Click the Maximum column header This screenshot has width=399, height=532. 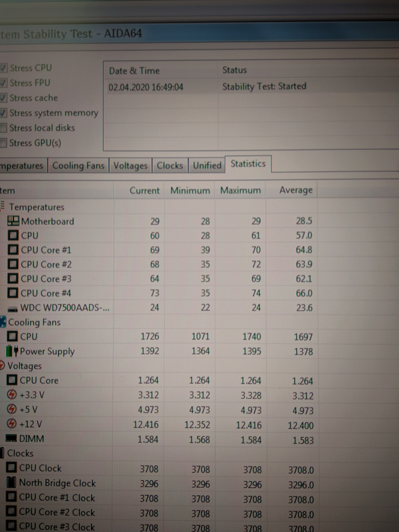(240, 191)
